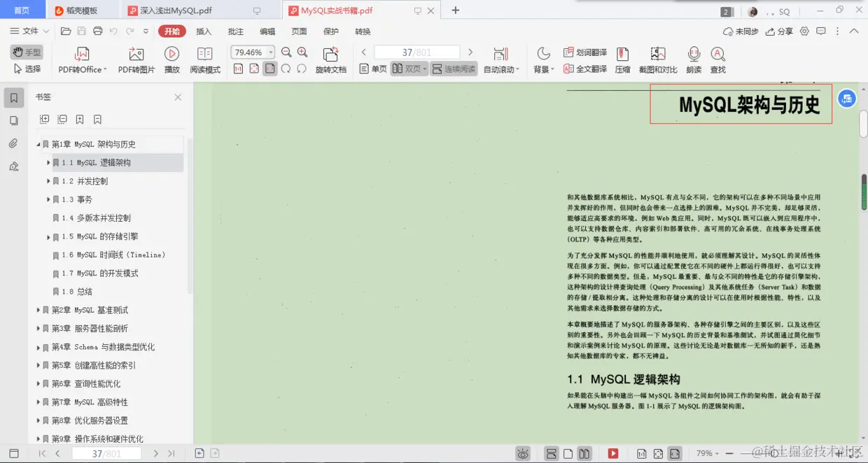
Task: Expand all bookmarks icon in 书签 panel
Action: pos(45,120)
